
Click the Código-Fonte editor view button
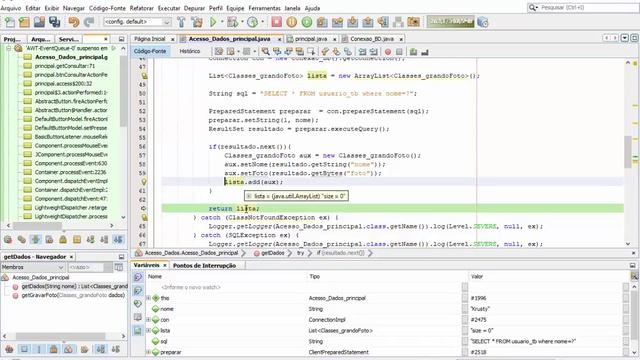pyautogui.click(x=150, y=51)
